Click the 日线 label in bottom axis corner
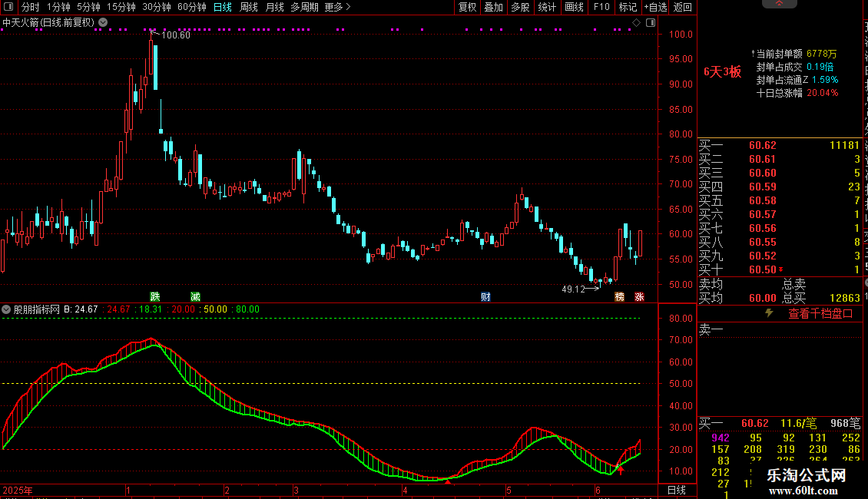 (x=677, y=490)
